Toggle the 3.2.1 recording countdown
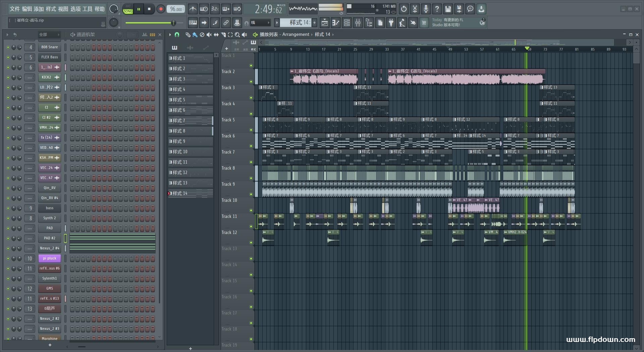 coord(215,9)
